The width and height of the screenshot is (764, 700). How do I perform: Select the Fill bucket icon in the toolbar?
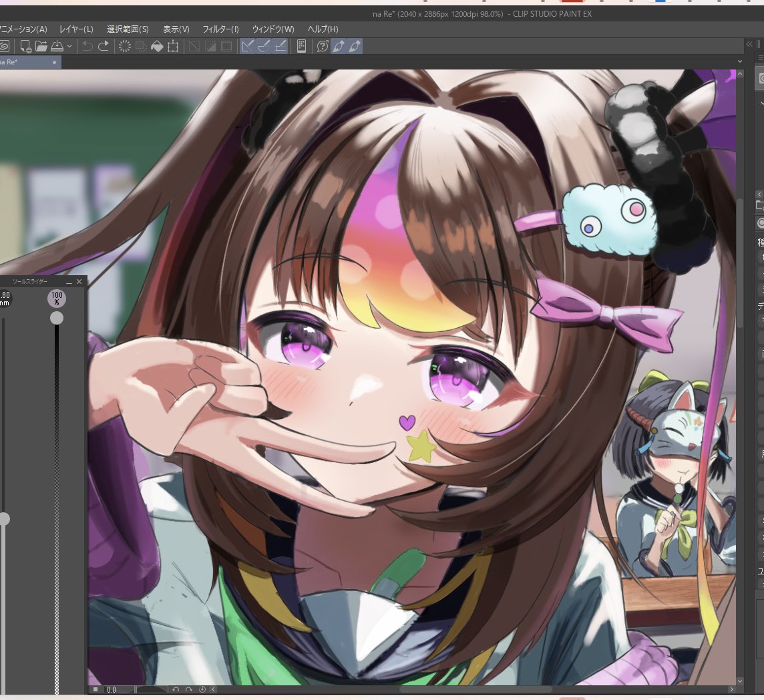(x=157, y=46)
